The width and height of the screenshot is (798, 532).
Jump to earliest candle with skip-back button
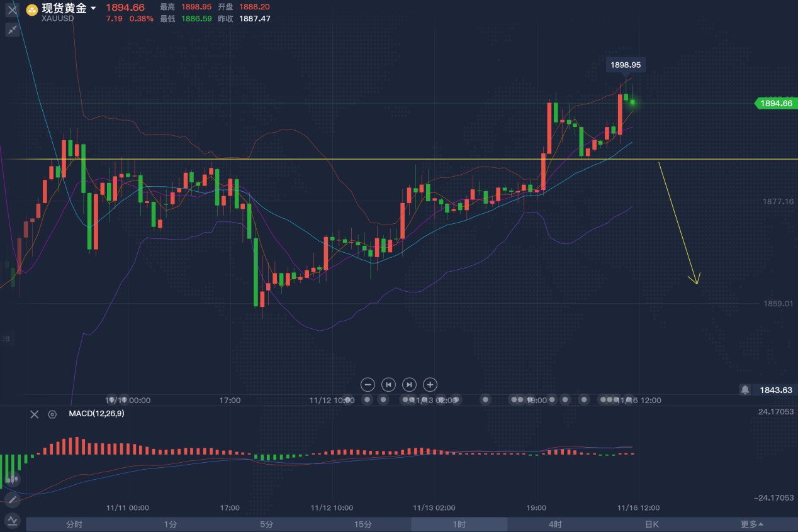point(389,384)
